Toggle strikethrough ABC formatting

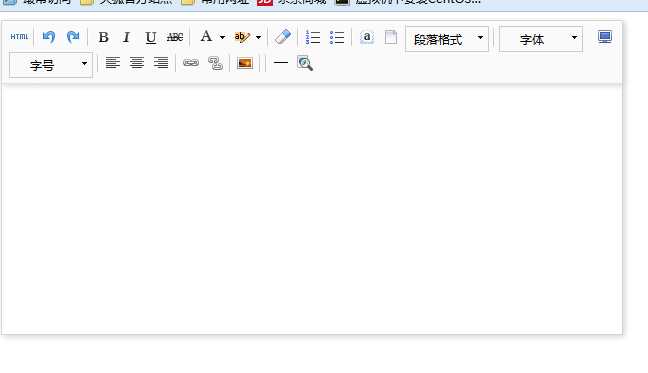[x=175, y=38]
